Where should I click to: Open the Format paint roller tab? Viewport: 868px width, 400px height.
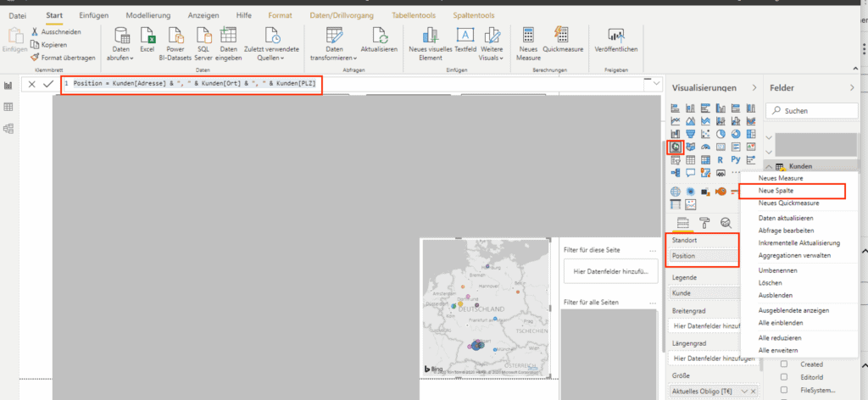(x=704, y=223)
